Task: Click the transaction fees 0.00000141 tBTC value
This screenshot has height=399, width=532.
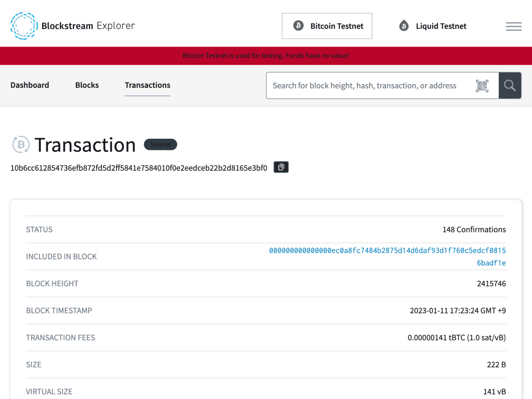Action: [457, 338]
